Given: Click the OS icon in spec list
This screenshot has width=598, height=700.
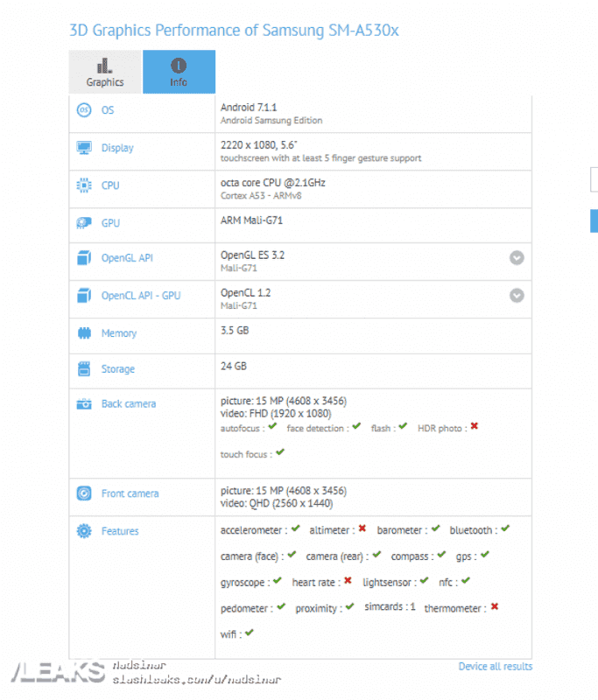Looking at the screenshot, I should pos(84,110).
